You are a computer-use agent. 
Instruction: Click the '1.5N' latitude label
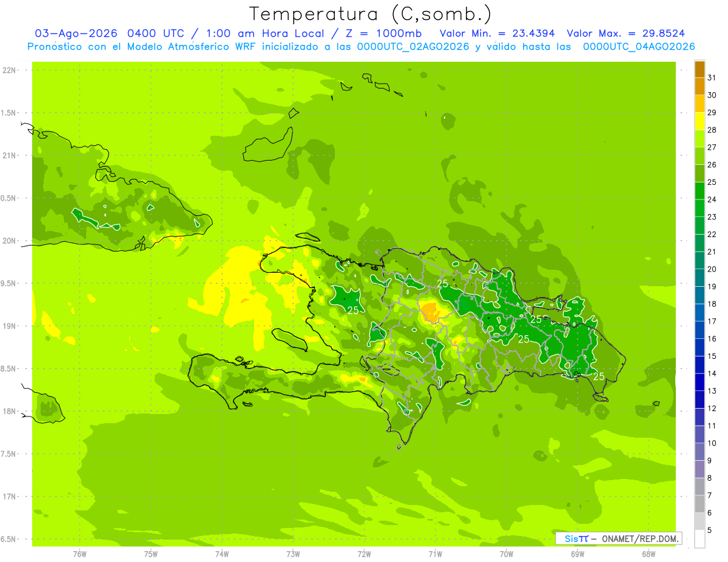coord(9,113)
